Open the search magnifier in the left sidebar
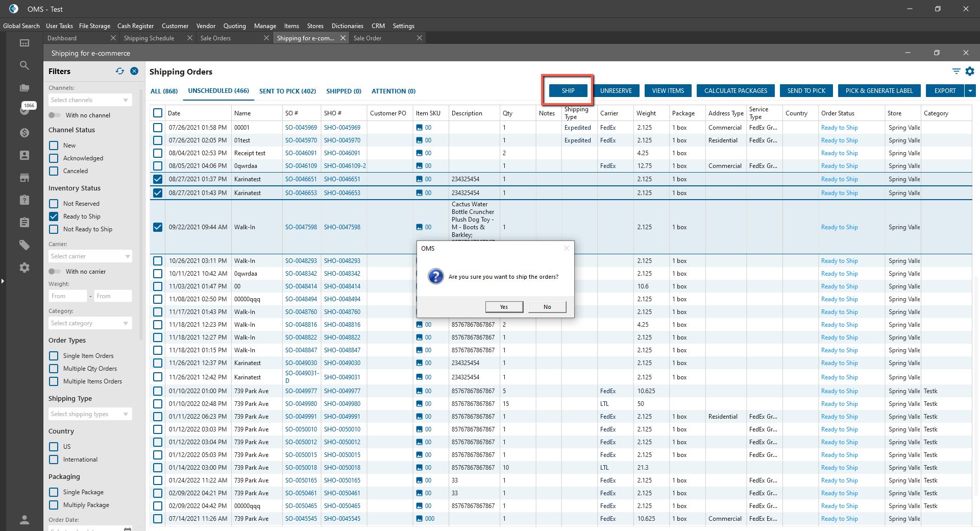 click(24, 65)
